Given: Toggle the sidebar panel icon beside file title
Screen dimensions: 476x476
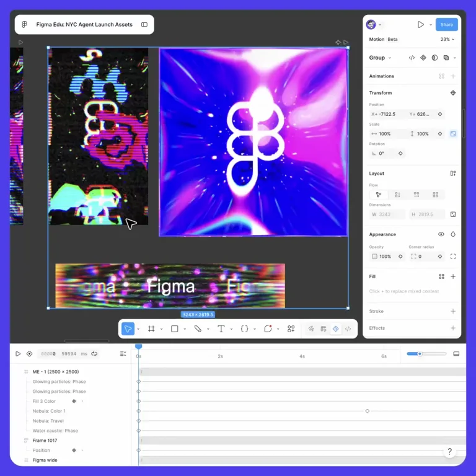Looking at the screenshot, I should coord(144,24).
